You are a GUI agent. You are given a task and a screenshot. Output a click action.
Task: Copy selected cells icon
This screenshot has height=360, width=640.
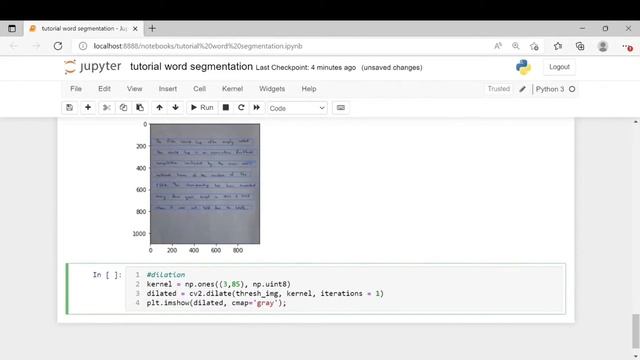point(123,108)
